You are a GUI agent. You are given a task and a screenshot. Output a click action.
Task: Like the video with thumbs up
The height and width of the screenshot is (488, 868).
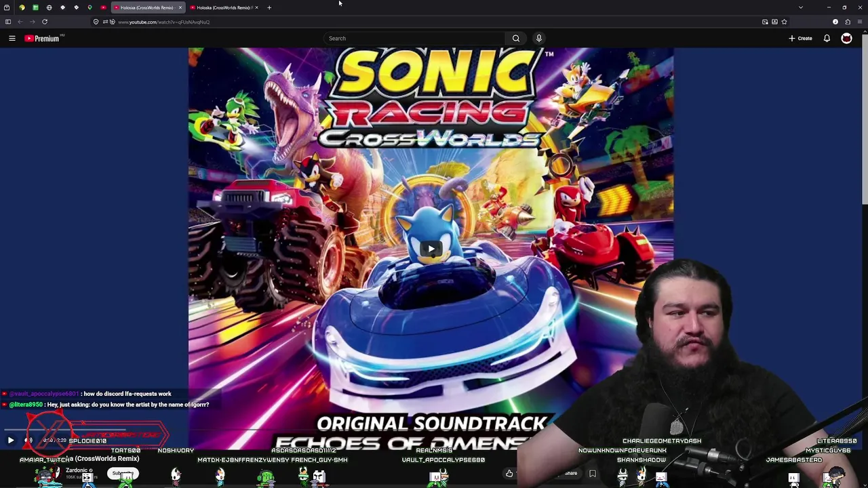click(509, 473)
